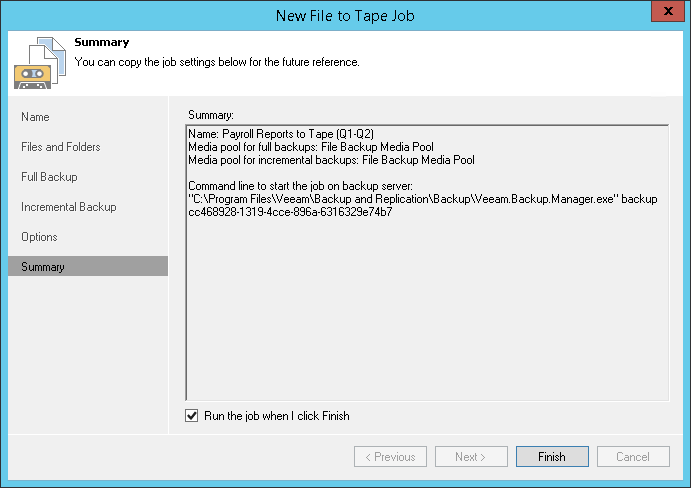Click the bold Summary heading in the header
Screen dimensions: 691x488
[102, 43]
